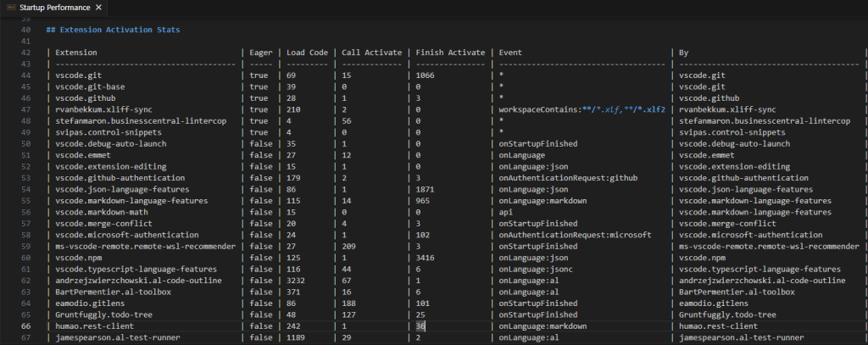The image size is (868, 345).
Task: Click the Eager column header
Action: [x=259, y=53]
